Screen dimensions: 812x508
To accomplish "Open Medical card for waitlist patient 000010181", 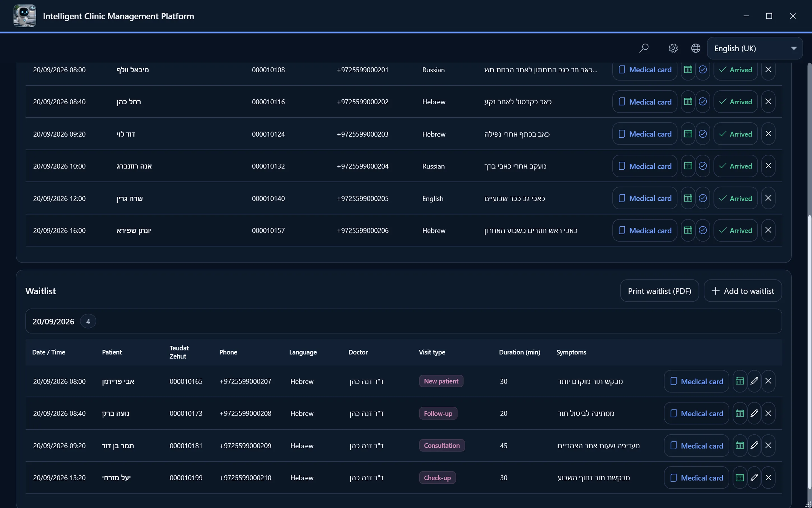I will 696,446.
